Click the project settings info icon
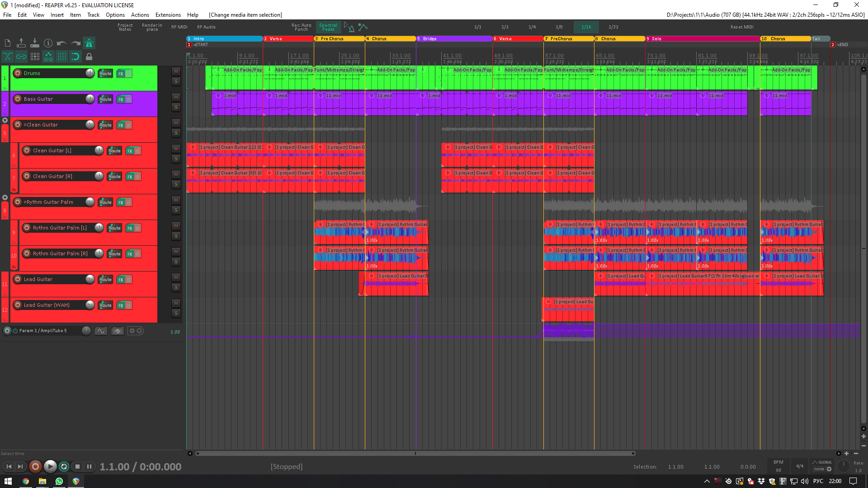Screen dimensions: 868x488 point(48,43)
